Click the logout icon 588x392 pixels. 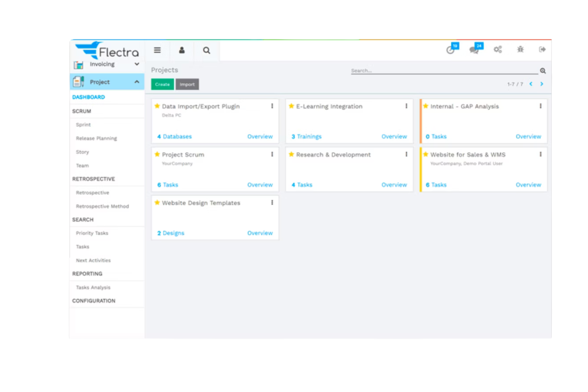coord(542,49)
